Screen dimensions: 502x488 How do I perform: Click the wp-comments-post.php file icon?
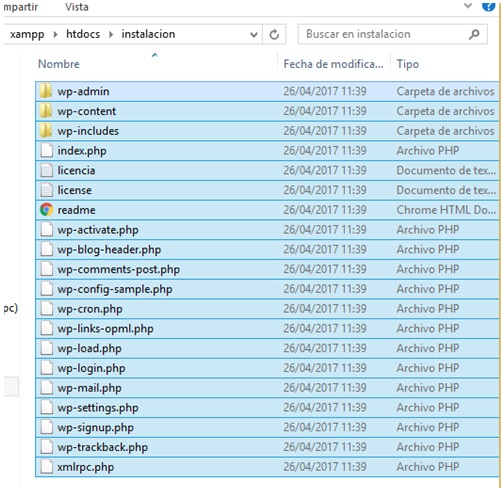[46, 269]
